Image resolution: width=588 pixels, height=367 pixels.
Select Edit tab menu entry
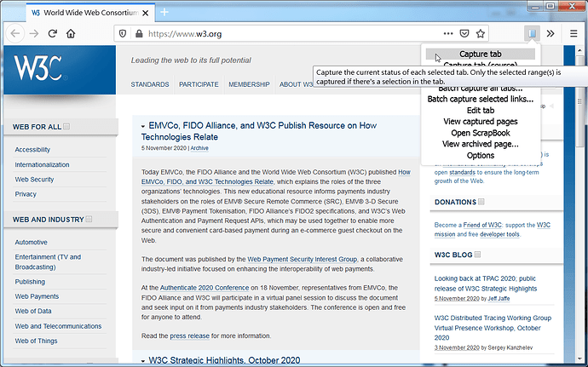pyautogui.click(x=481, y=110)
